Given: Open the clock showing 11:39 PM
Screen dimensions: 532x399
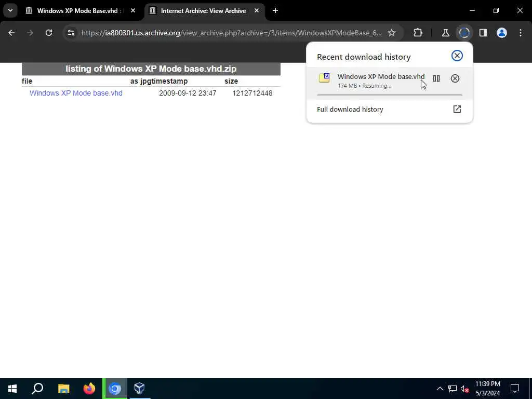Looking at the screenshot, I should tap(487, 389).
